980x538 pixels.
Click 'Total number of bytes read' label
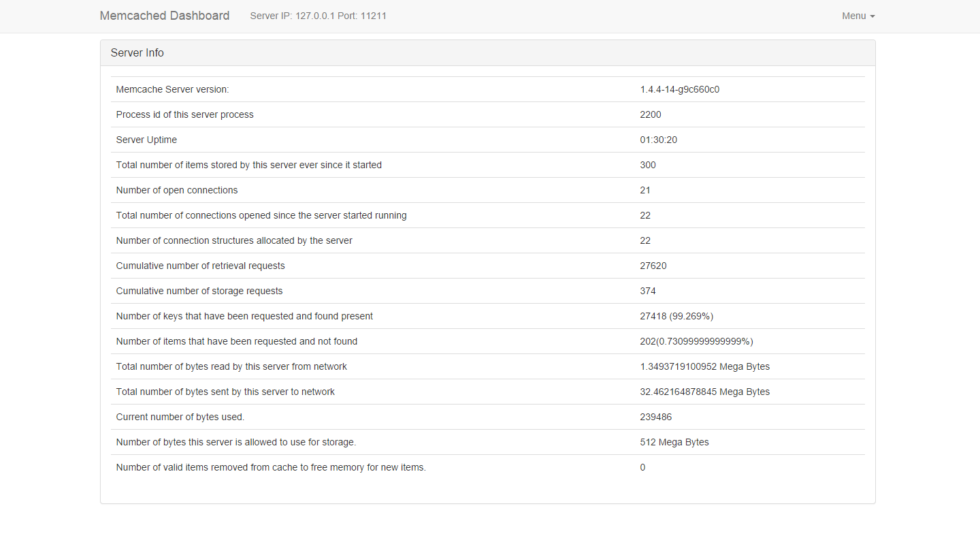click(x=231, y=366)
